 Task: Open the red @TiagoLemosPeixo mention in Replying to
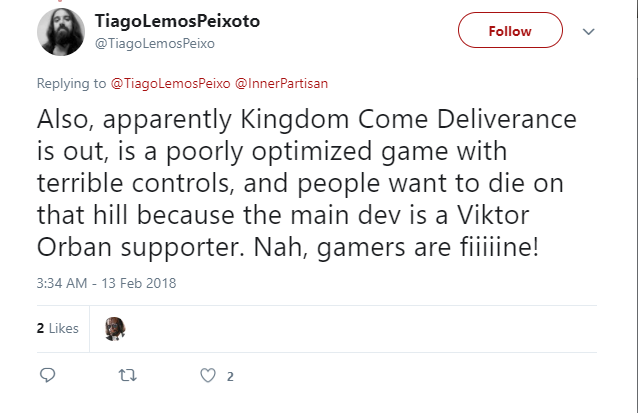coord(170,83)
